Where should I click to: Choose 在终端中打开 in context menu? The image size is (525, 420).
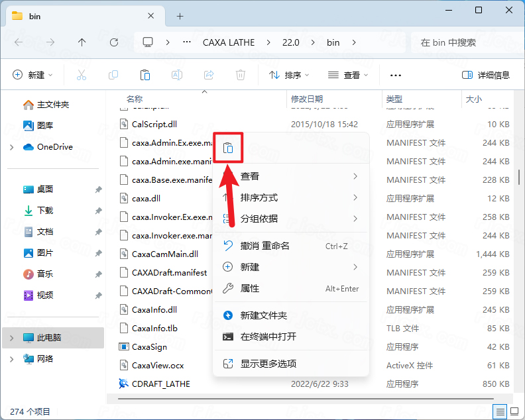coord(268,337)
